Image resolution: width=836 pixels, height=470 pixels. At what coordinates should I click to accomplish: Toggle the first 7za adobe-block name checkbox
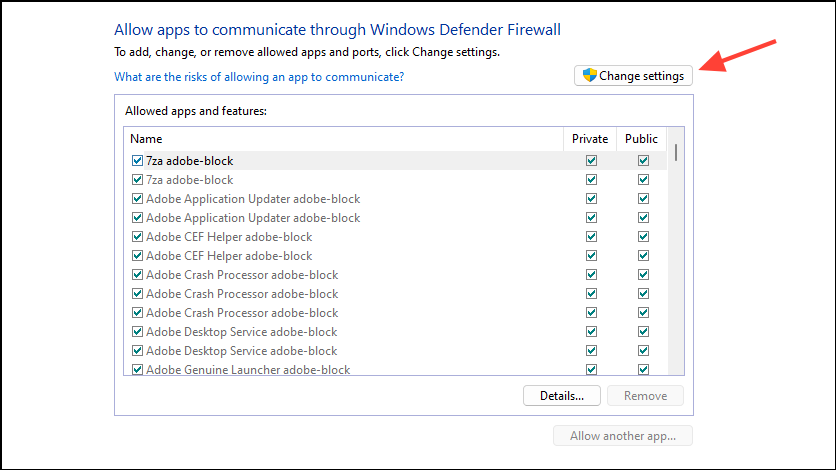(x=137, y=161)
